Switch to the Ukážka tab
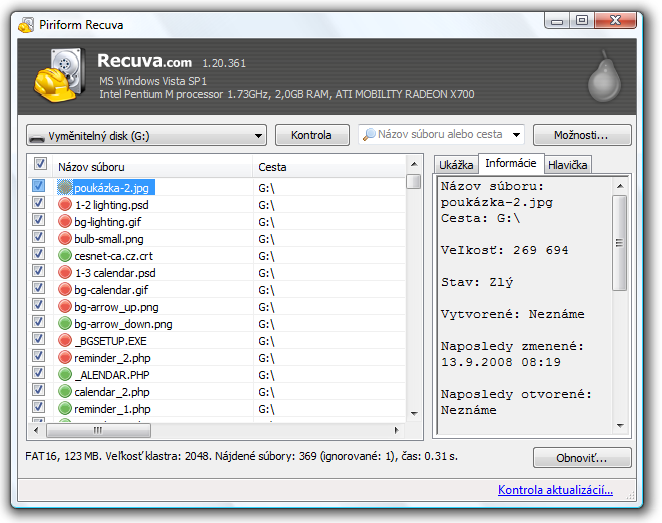The width and height of the screenshot is (662, 523). pos(456,165)
